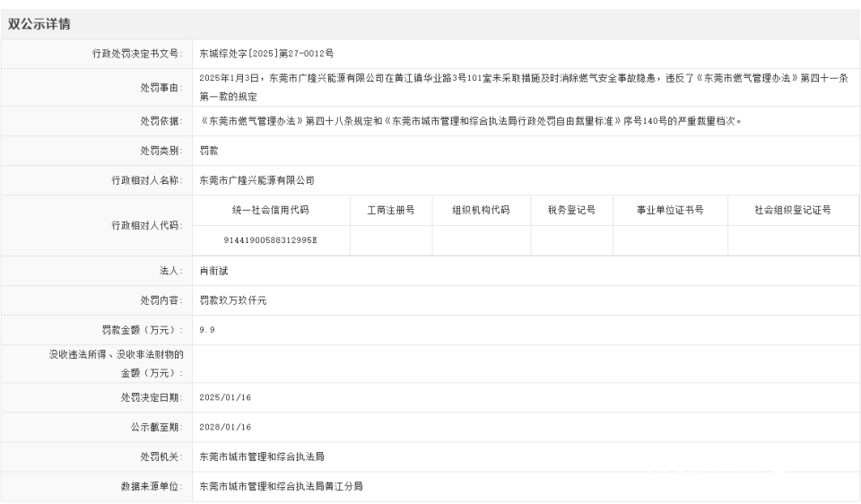This screenshot has width=861, height=504.
Task: Select penalty content 罚款玖万玖仟元
Action: 233,300
